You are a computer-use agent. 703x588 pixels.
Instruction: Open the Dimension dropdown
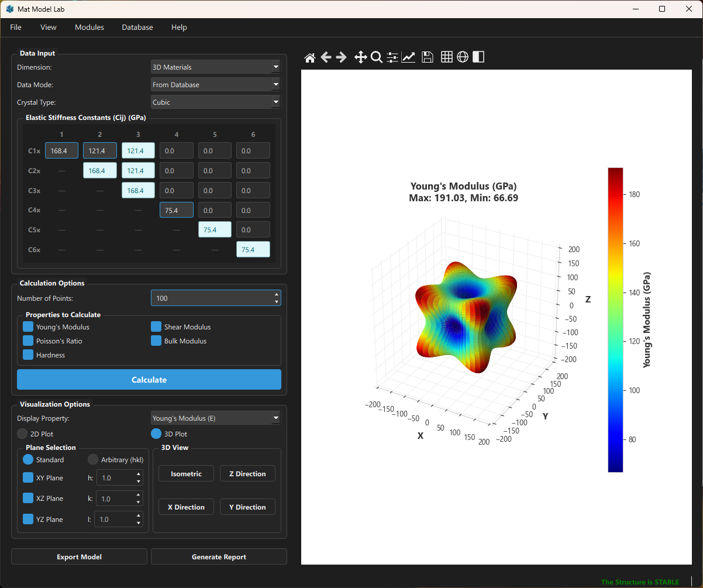215,67
